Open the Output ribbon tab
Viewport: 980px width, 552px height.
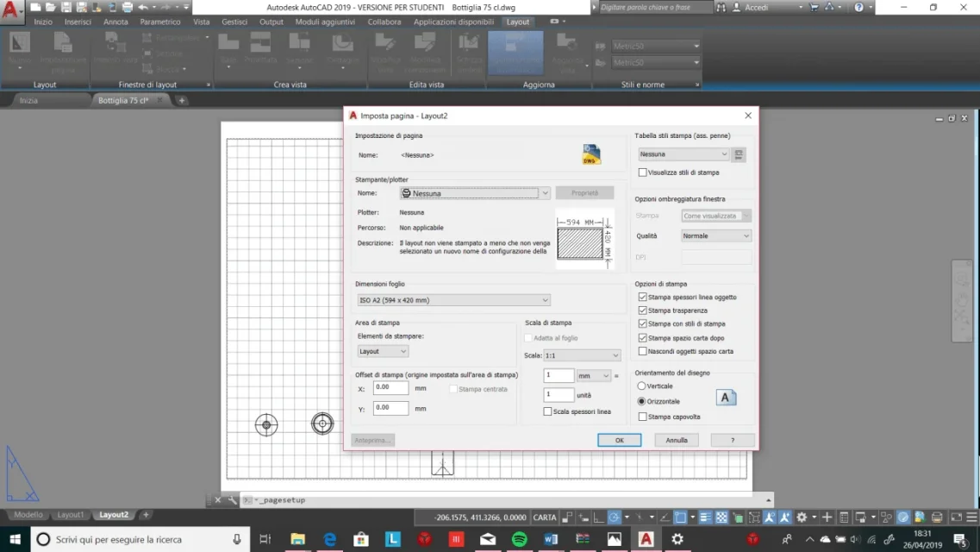click(272, 22)
